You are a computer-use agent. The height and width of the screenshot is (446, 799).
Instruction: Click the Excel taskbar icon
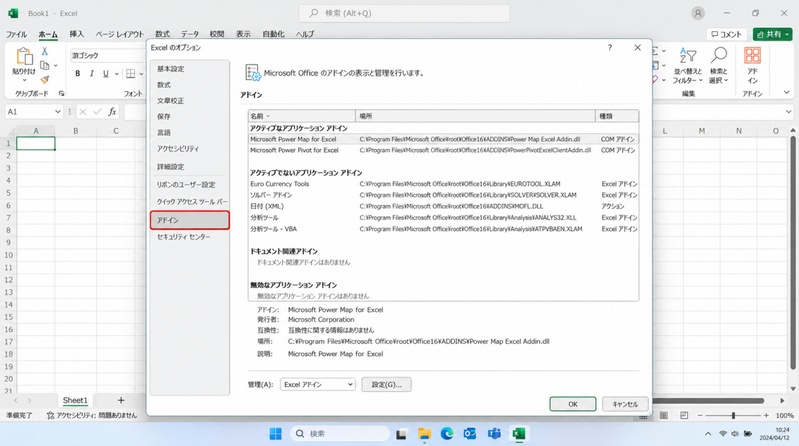tap(519, 434)
